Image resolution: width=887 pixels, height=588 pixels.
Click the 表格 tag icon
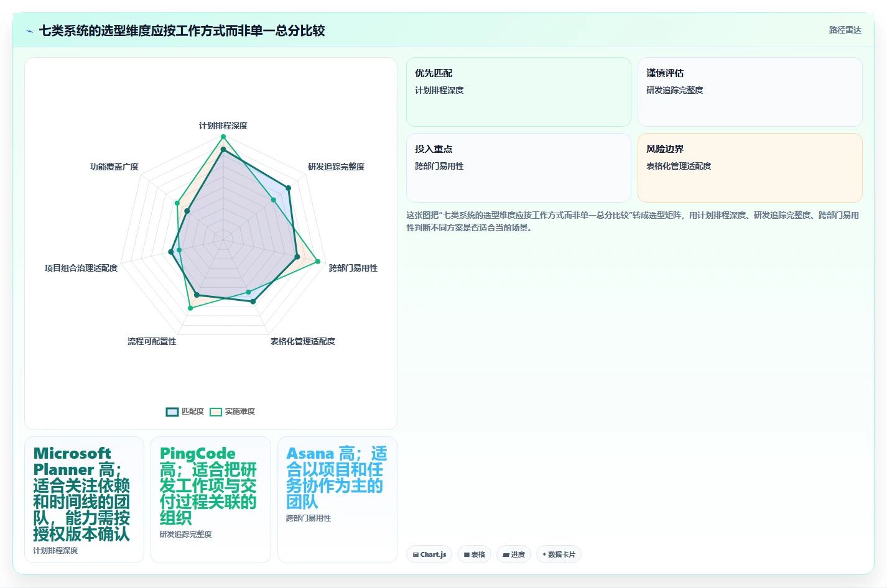coord(467,554)
